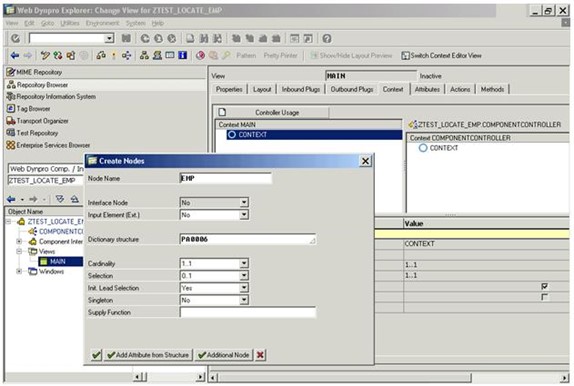This screenshot has height=386, width=574.
Task: Switch to the Inbound Plugs tab
Action: click(301, 89)
